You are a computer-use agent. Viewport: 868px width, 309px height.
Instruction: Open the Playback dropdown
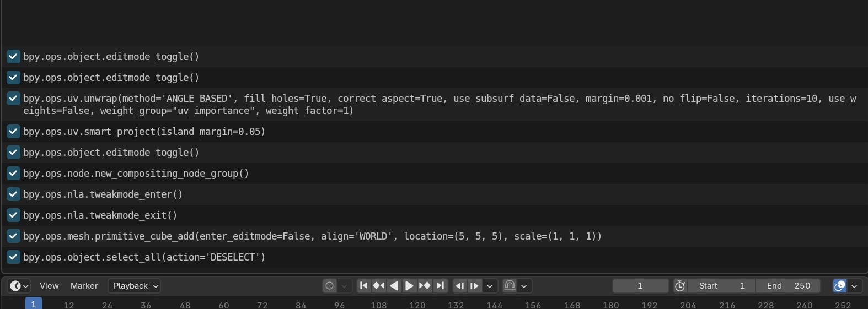(134, 286)
